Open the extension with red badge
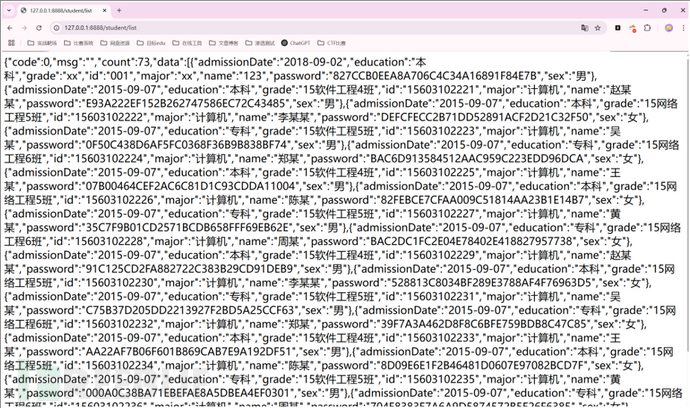 pyautogui.click(x=633, y=29)
